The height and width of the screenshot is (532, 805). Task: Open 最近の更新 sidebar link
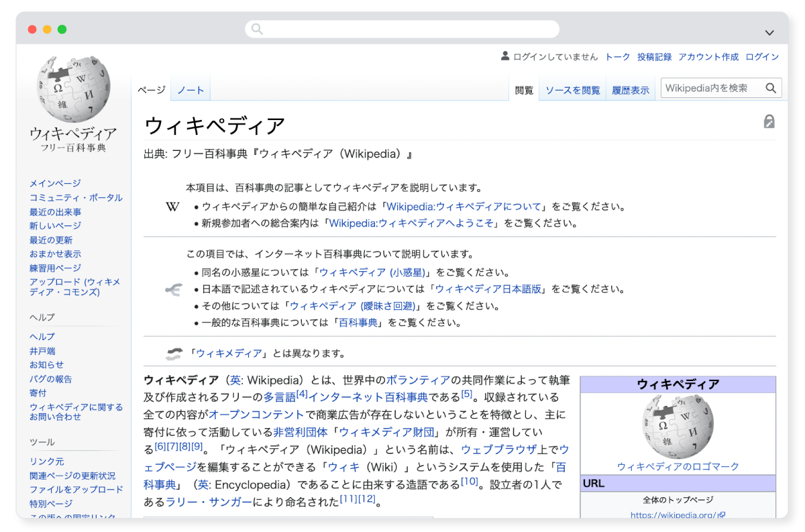point(51,240)
